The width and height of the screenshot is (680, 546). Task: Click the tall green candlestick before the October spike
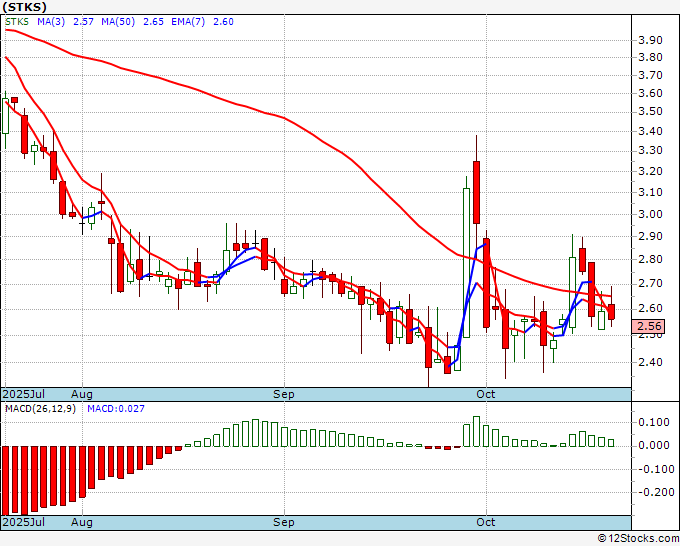(467, 262)
